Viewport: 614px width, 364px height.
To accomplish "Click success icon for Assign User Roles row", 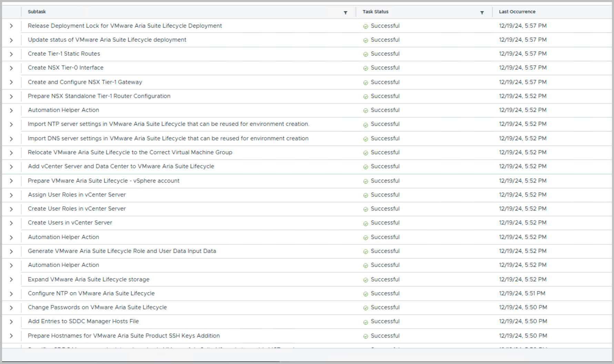I will click(365, 196).
